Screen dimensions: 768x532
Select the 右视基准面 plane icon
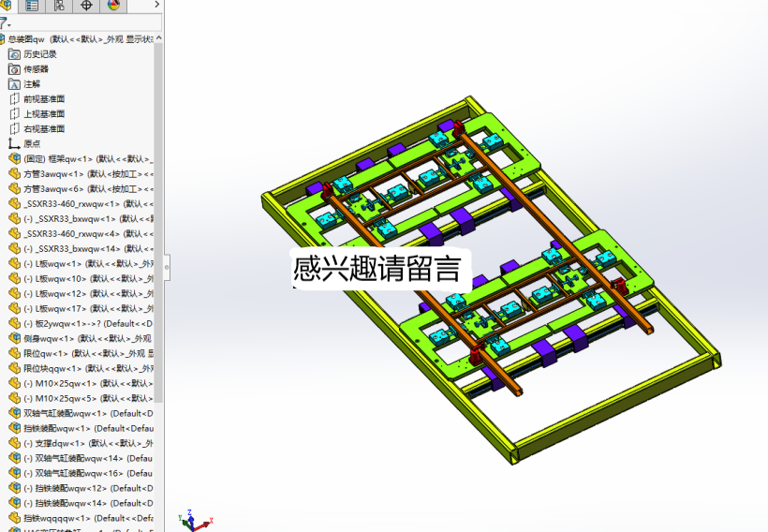coord(14,129)
